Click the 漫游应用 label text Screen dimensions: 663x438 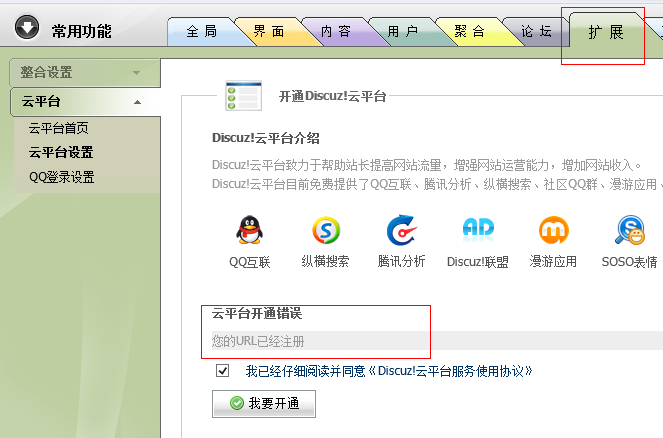pyautogui.click(x=553, y=261)
